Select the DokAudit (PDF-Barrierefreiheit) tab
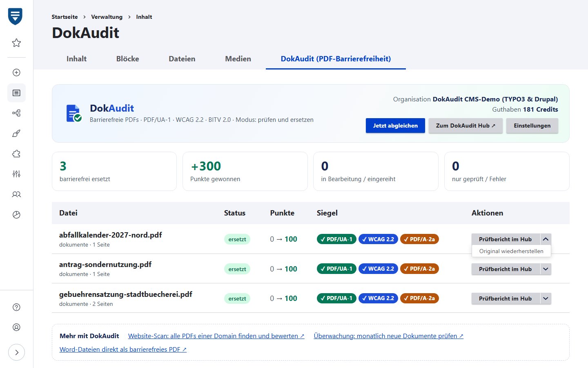This screenshot has width=588, height=368. tap(336, 59)
